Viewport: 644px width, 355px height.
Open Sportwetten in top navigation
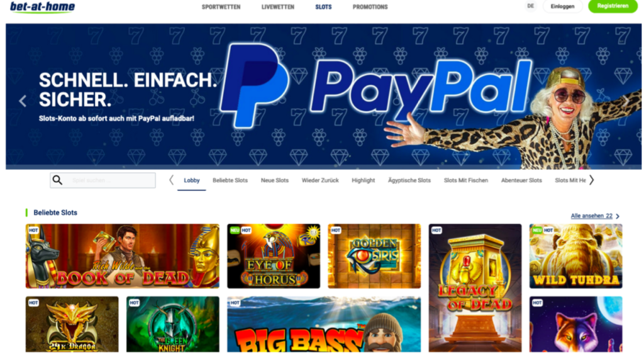click(x=221, y=7)
